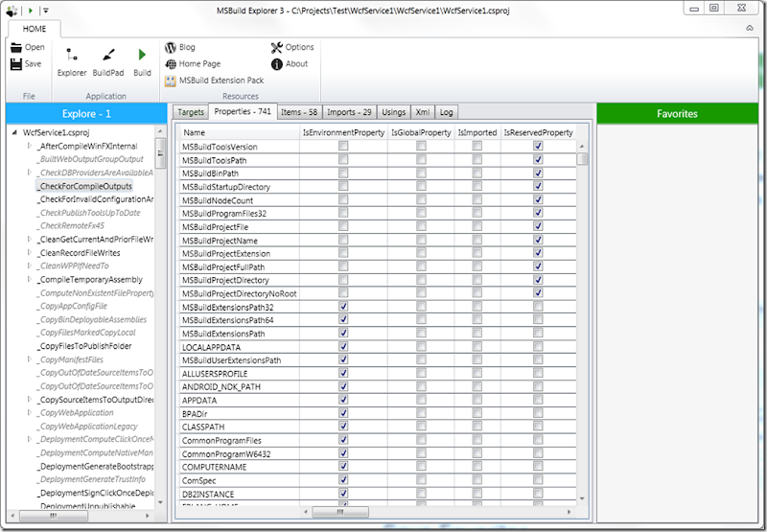Screen dimensions: 767x532
Task: Expand _CleanGetCurrentAndPriorFileWrites node
Action: [30, 239]
